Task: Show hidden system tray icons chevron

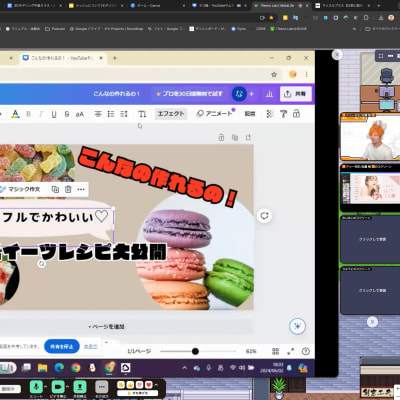Action: [x=184, y=368]
